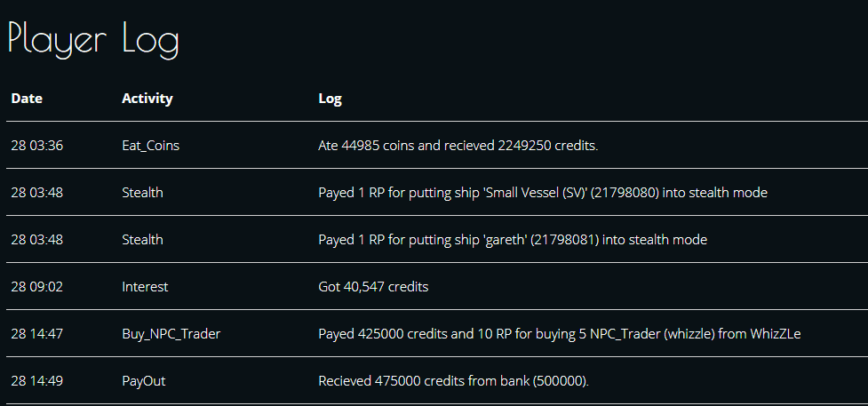868x406 pixels.
Task: Click the PayOut activity entry
Action: (x=143, y=381)
